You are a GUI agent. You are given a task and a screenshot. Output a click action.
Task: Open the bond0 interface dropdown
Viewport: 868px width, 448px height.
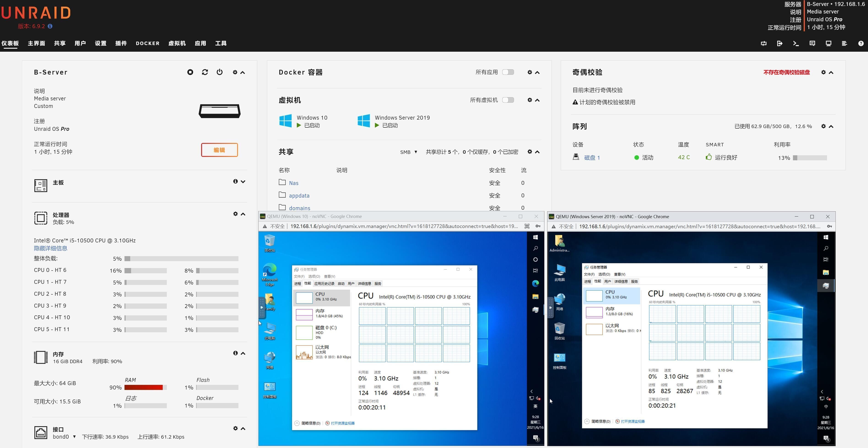pos(64,437)
